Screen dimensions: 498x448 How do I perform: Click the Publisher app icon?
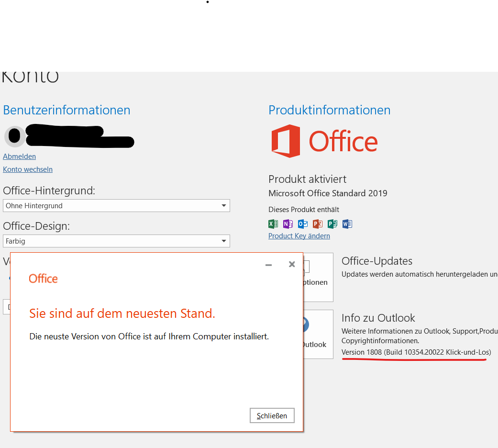coord(332,224)
